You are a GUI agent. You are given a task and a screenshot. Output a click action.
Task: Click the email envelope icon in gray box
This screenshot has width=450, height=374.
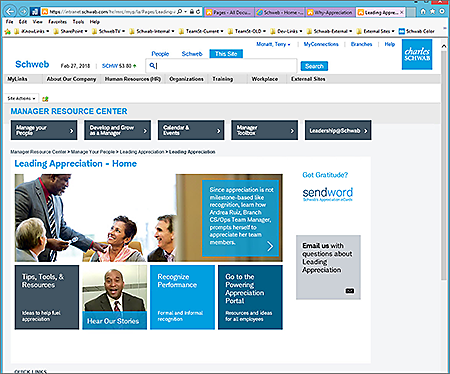pos(350,291)
